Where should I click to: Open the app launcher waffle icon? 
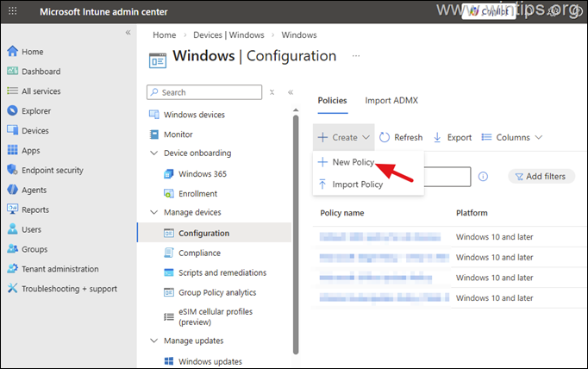coord(12,11)
